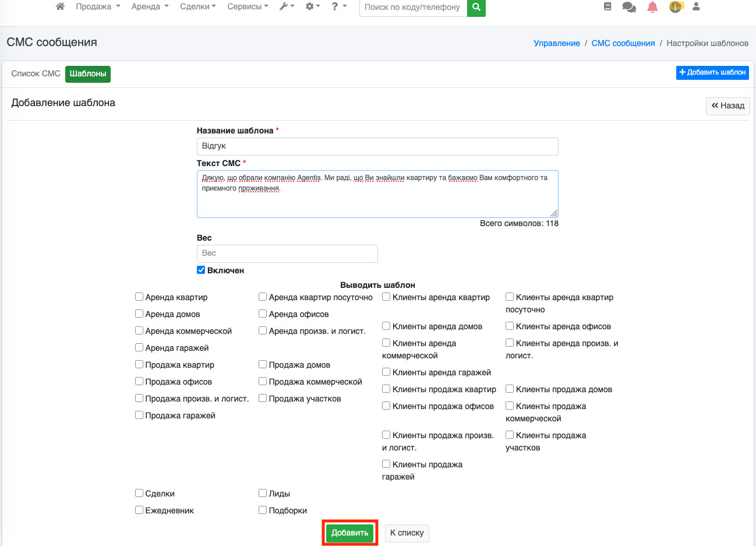The width and height of the screenshot is (756, 546).
Task: Show notifications via the bell icon
Action: tap(652, 7)
